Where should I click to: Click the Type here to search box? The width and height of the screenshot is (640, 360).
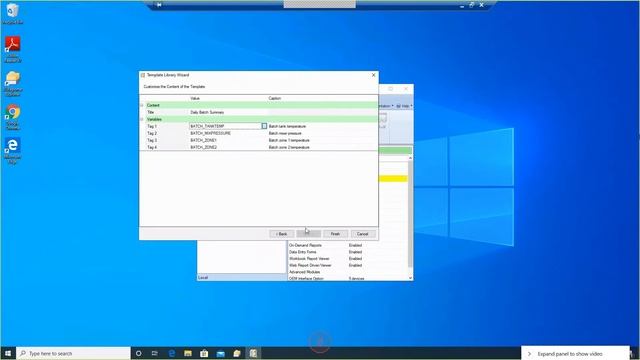tap(73, 353)
